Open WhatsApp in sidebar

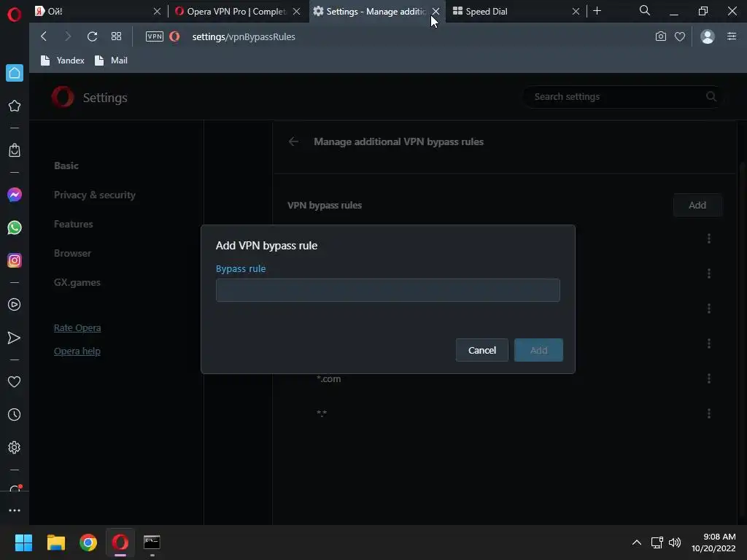click(x=15, y=227)
